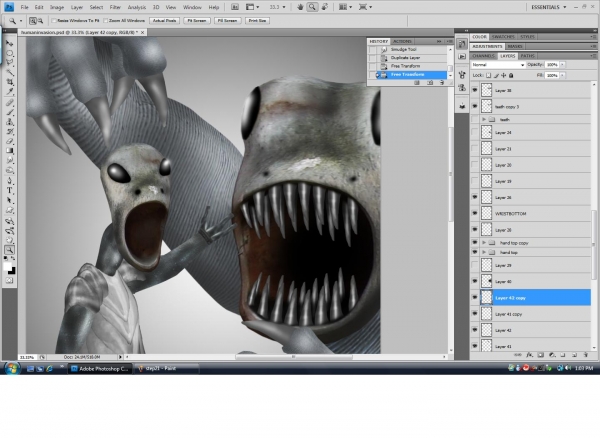Select Duplicate Layer history state
This screenshot has width=600, height=438.
(x=407, y=58)
